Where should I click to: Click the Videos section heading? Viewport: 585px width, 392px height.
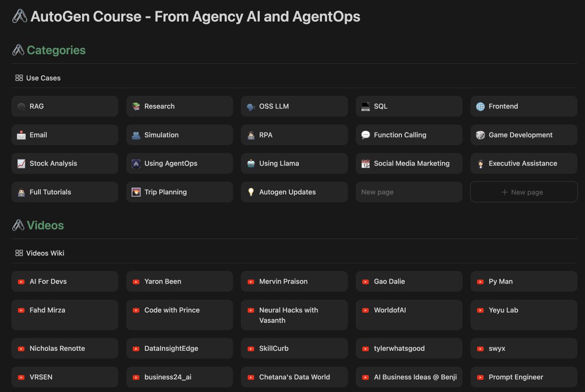[45, 225]
